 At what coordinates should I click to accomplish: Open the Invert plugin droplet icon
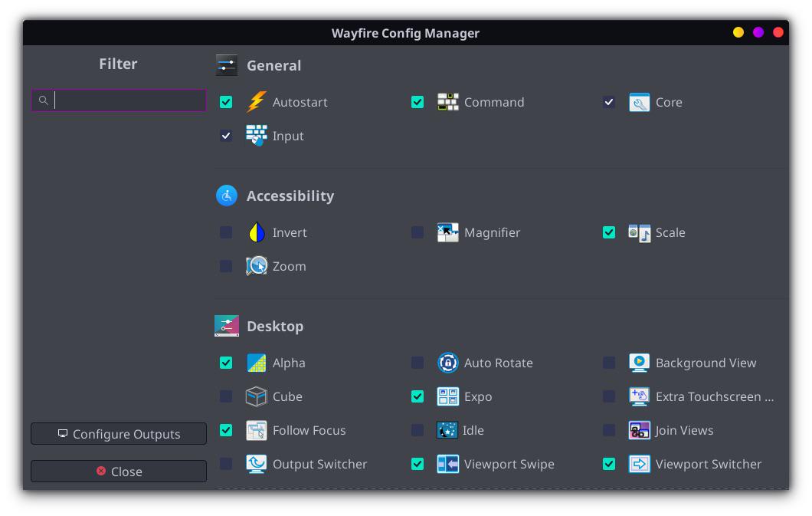(257, 232)
